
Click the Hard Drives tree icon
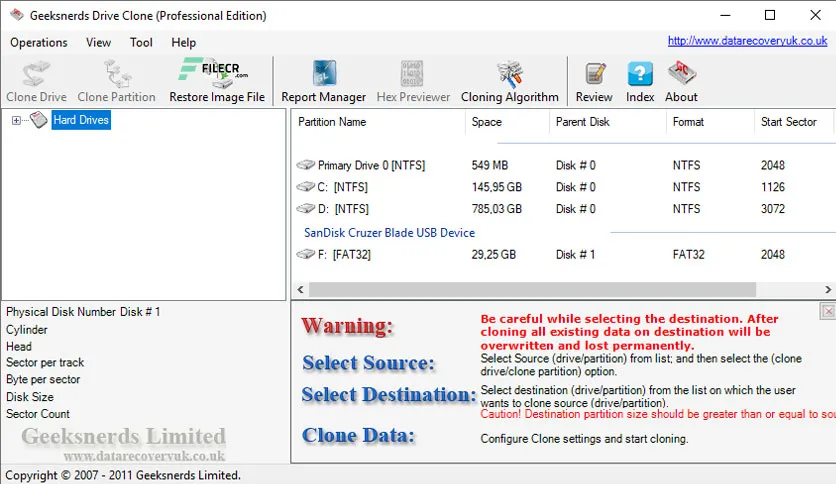coord(38,120)
